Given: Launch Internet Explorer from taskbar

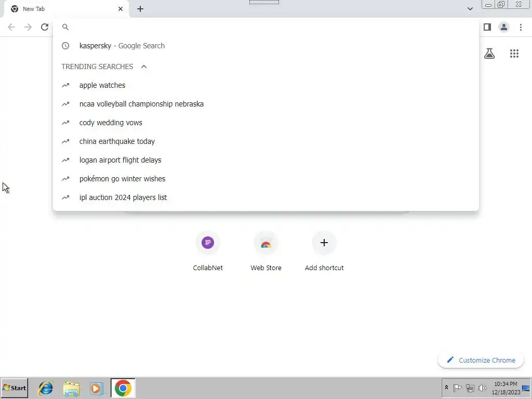Looking at the screenshot, I should pos(46,388).
